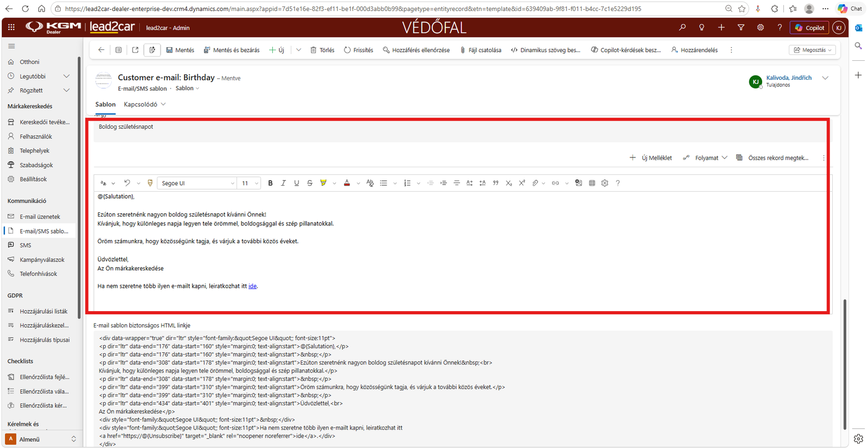Open Telefonhívások in sidebar
The width and height of the screenshot is (868, 448).
tap(39, 274)
